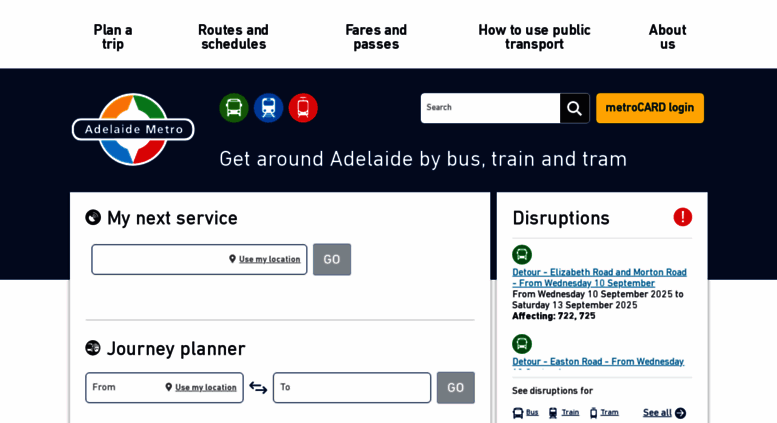
Task: Click the metroCARD login button
Action: click(x=650, y=108)
